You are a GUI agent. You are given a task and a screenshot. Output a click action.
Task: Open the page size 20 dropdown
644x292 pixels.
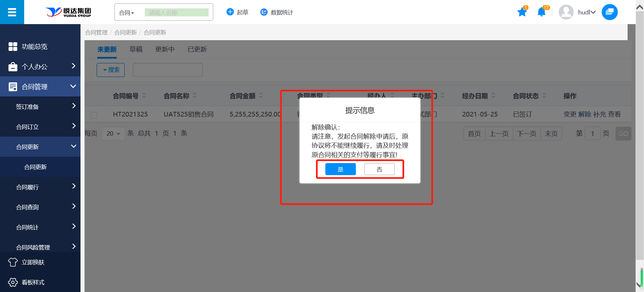pos(113,134)
